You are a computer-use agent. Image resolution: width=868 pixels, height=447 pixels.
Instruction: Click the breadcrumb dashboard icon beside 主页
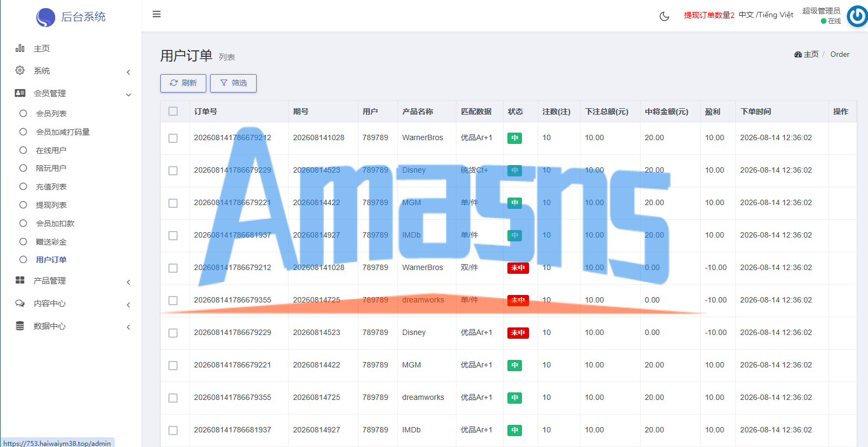click(798, 54)
